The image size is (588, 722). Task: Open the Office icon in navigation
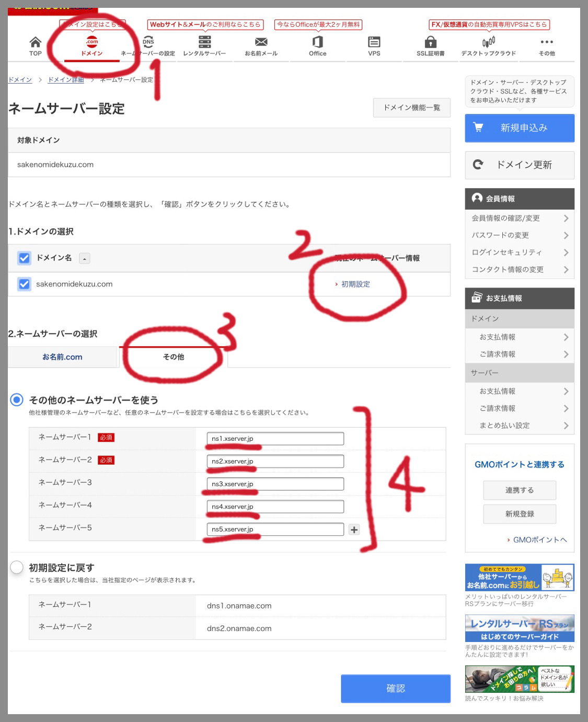coord(318,42)
